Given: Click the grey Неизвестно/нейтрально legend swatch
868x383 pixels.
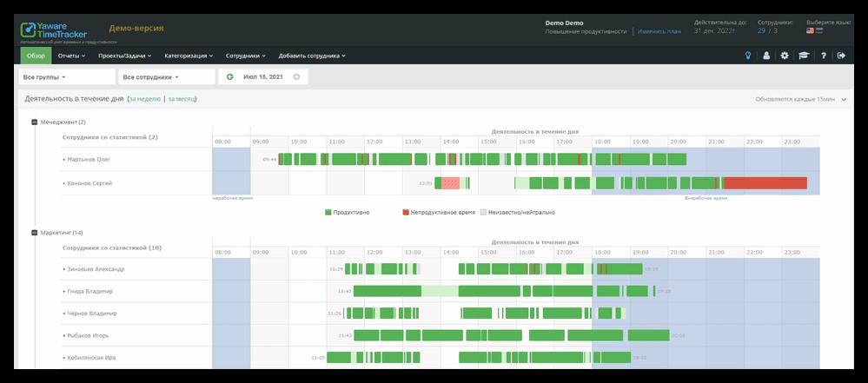Looking at the screenshot, I should pos(483,212).
